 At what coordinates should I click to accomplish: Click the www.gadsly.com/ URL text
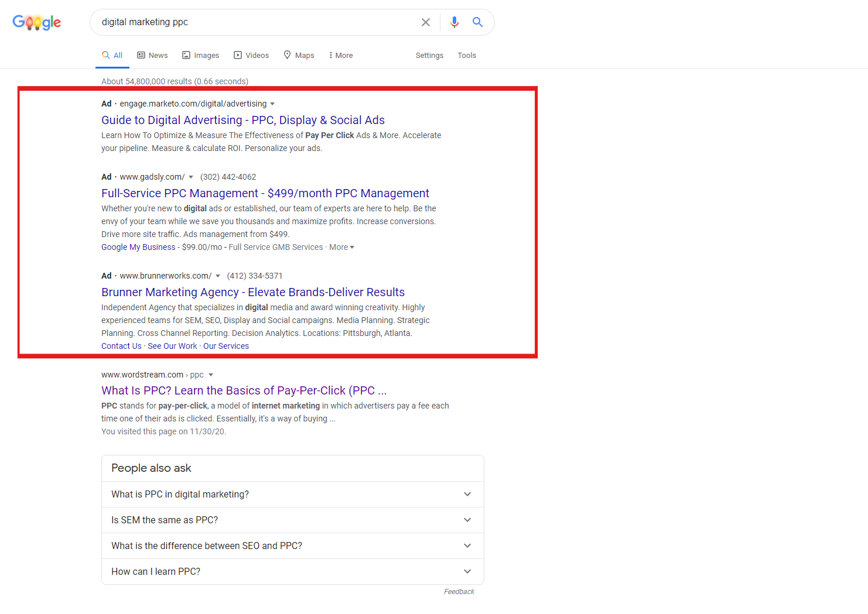[x=152, y=177]
